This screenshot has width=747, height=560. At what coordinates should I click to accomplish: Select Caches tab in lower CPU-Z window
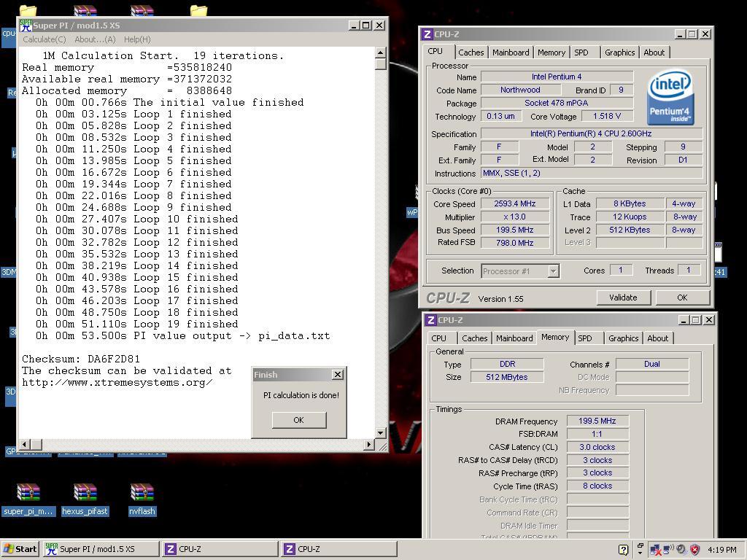[474, 338]
